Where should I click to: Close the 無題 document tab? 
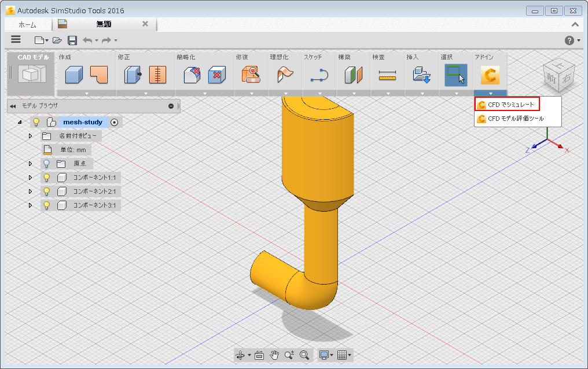145,24
